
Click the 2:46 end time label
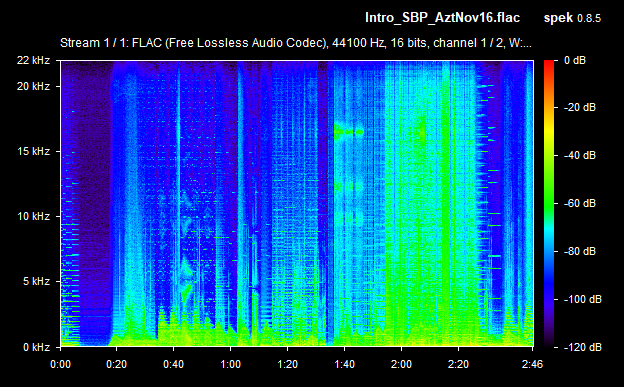click(532, 364)
